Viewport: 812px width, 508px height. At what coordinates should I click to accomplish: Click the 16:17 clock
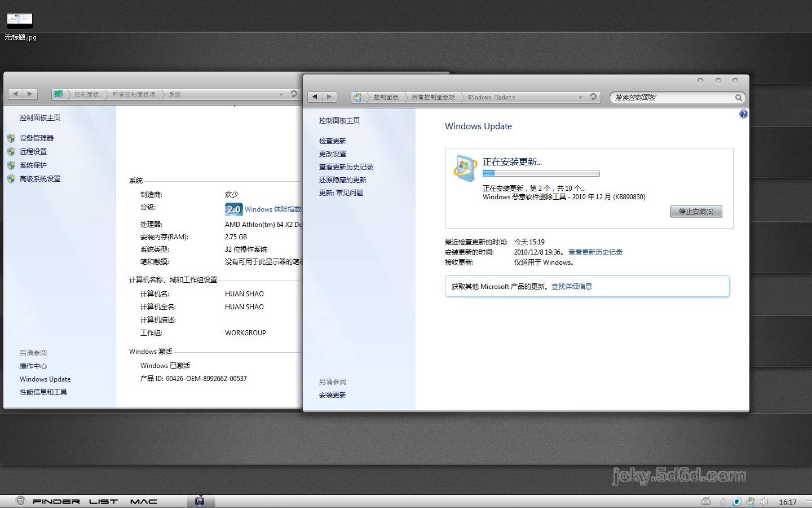tap(788, 502)
